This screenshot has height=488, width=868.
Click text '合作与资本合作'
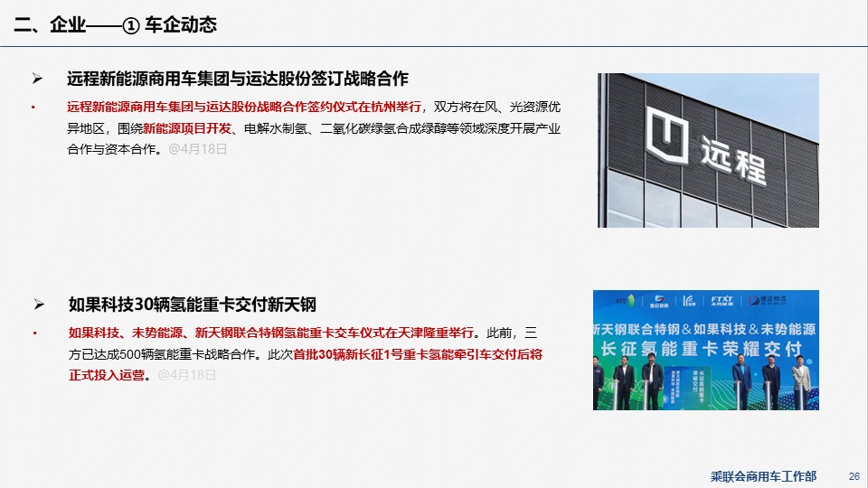pos(111,149)
